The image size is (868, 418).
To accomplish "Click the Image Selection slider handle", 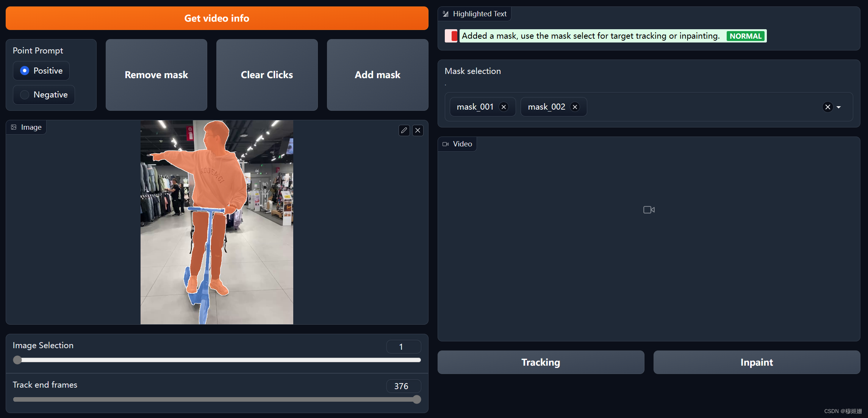I will coord(17,360).
